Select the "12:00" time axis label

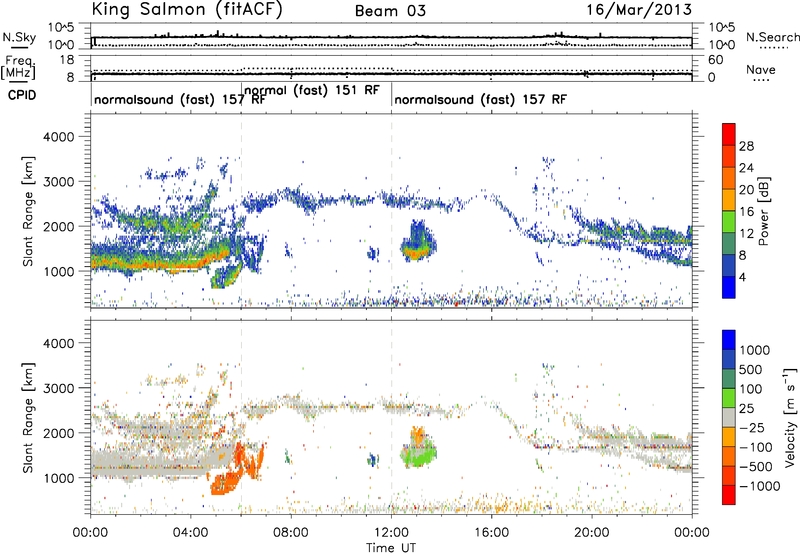[391, 533]
